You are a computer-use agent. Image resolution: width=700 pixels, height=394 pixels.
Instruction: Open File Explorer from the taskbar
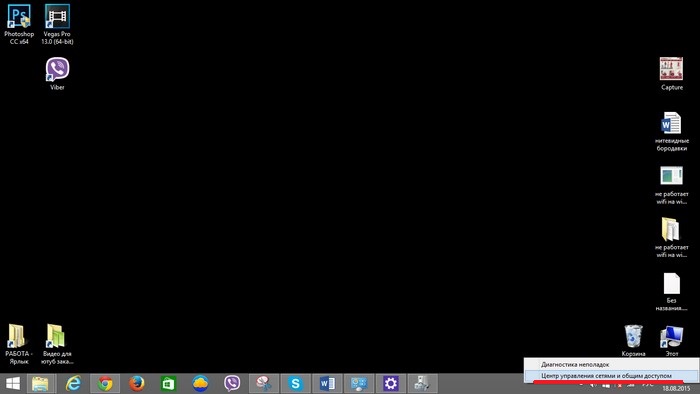click(x=41, y=383)
